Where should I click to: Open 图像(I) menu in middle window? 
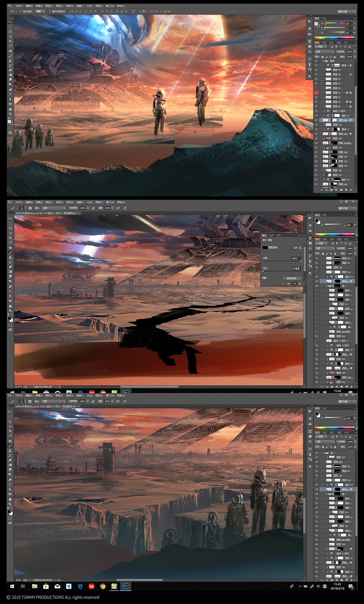point(39,202)
